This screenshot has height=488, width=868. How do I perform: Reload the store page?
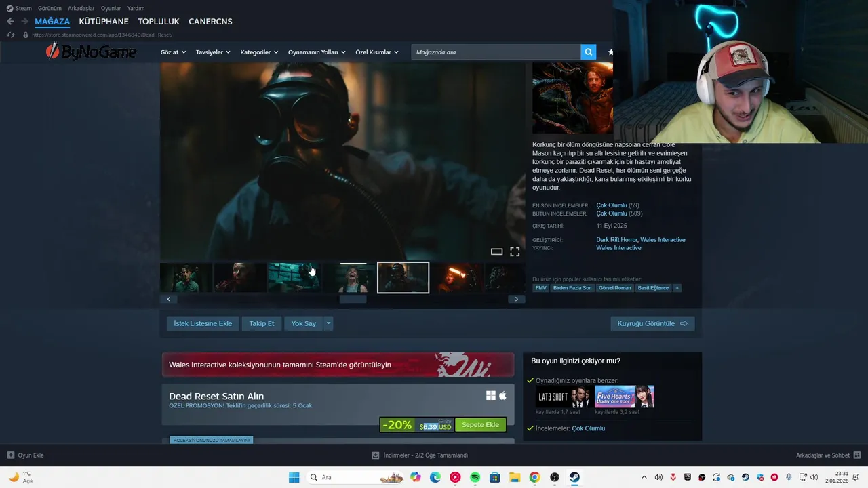[10, 35]
